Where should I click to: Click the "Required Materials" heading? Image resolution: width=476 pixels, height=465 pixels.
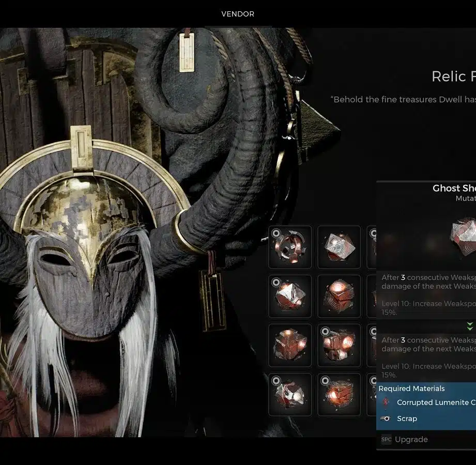[411, 389]
